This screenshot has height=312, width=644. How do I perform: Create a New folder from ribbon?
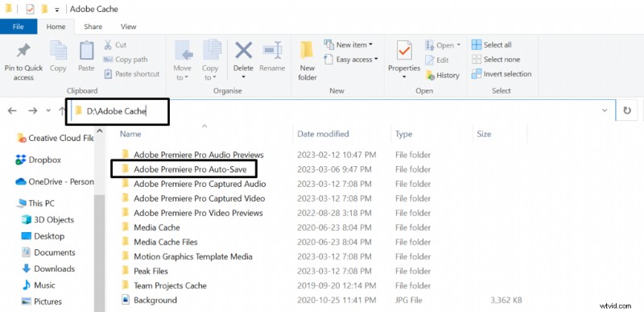coord(308,60)
